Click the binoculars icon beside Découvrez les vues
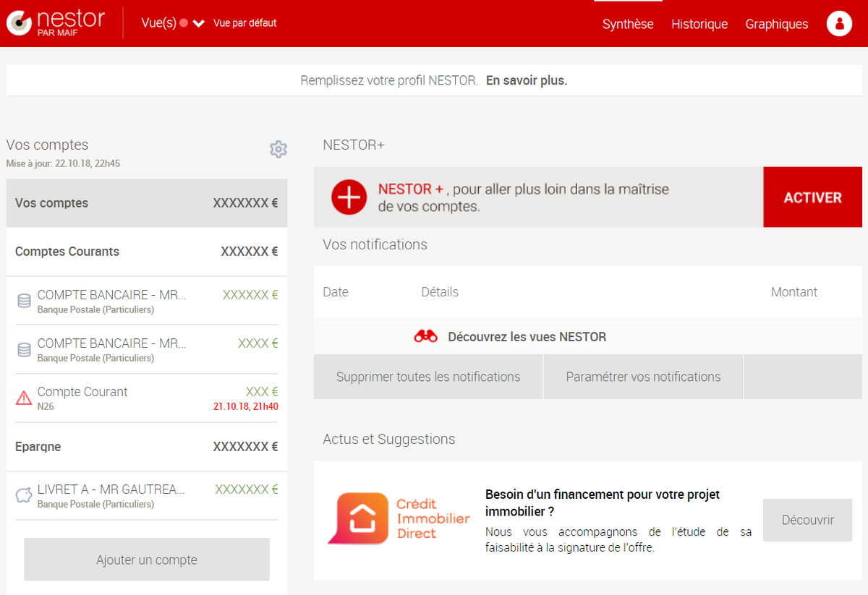 [425, 336]
